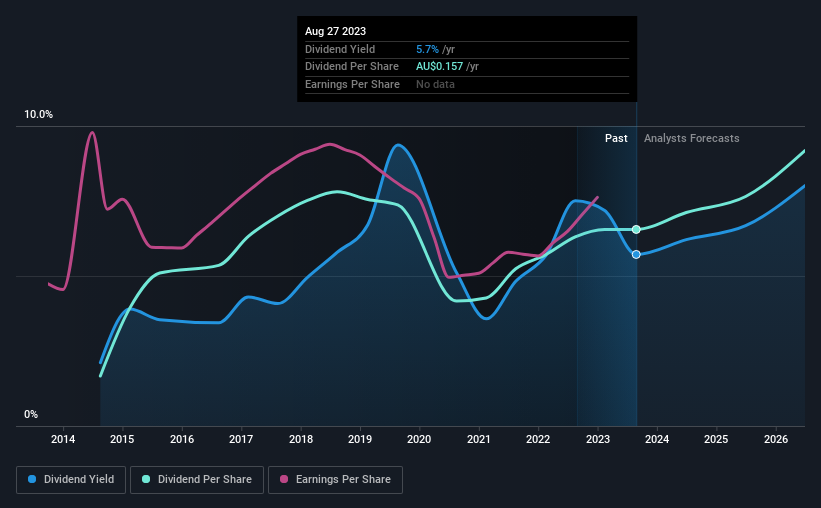Screen dimensions: 821x508
Task: Click the 'Dividend Yield' row label in tooltip
Action: [340, 49]
